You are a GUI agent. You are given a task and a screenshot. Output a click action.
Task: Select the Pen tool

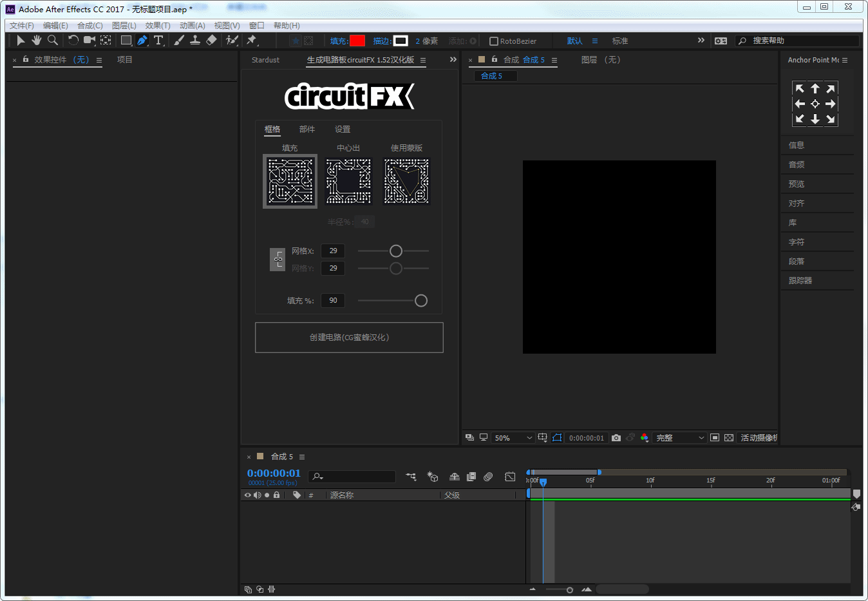(142, 41)
